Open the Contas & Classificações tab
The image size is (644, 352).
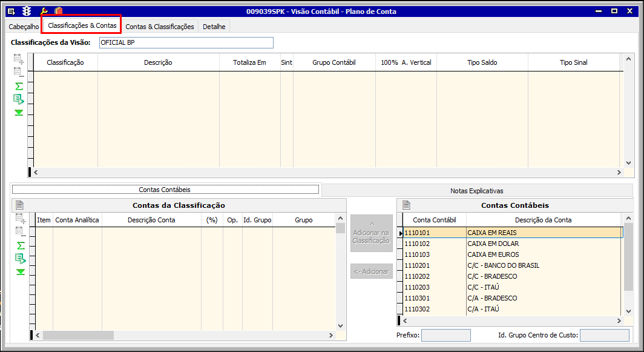click(x=160, y=27)
